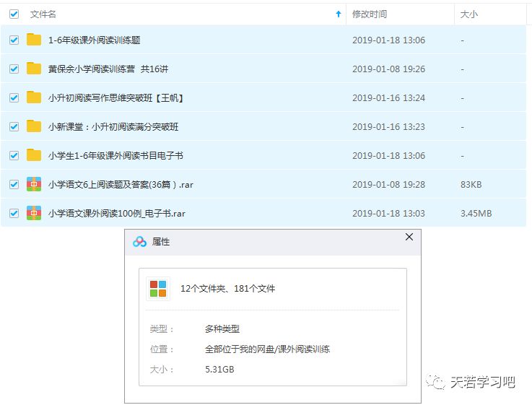The width and height of the screenshot is (532, 405).
Task: Uncheck the 小学生1-6年级课外阅读书目电子书 checkbox
Action: 14,155
